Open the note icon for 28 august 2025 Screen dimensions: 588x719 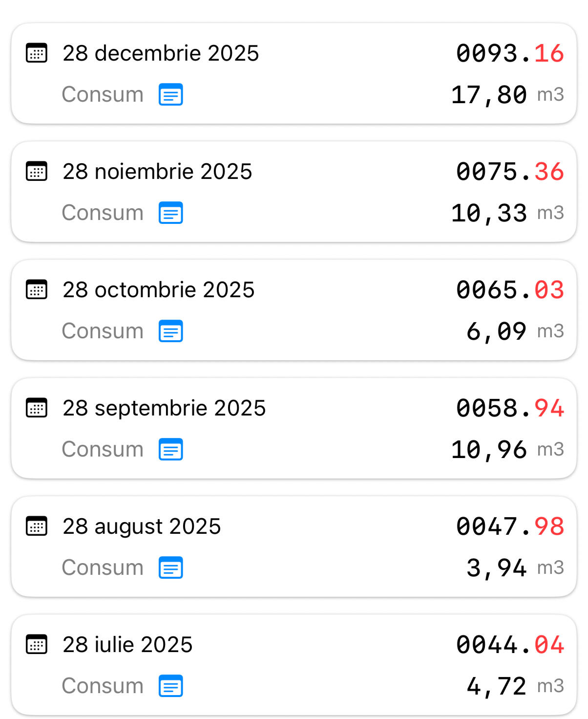point(171,568)
